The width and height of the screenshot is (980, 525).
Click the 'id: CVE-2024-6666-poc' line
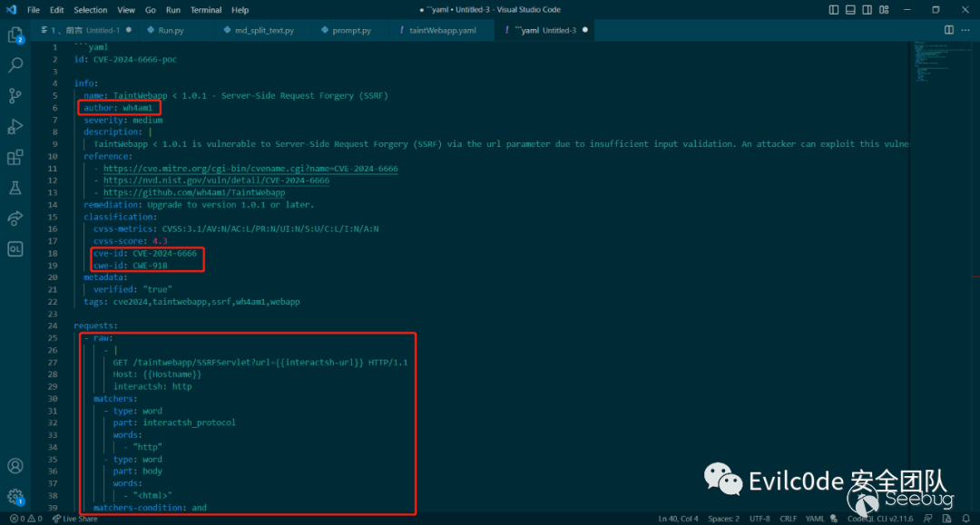click(x=125, y=59)
